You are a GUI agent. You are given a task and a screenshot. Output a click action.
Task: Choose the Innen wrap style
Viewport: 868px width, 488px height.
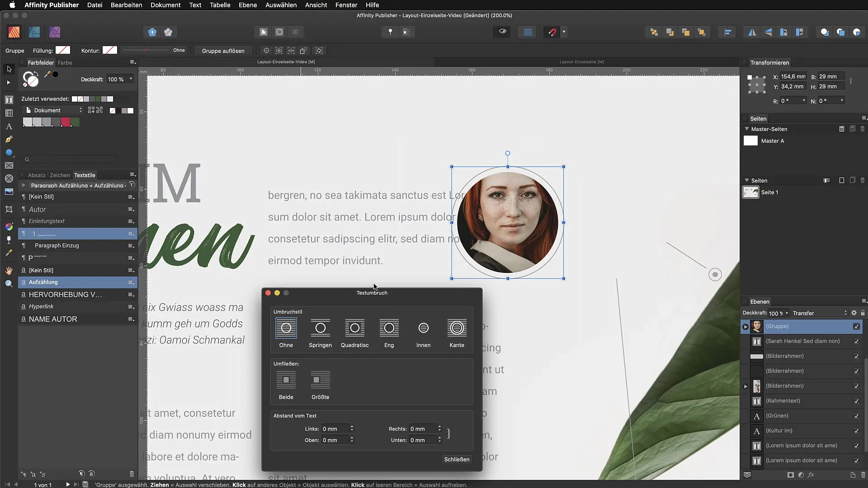click(x=423, y=333)
